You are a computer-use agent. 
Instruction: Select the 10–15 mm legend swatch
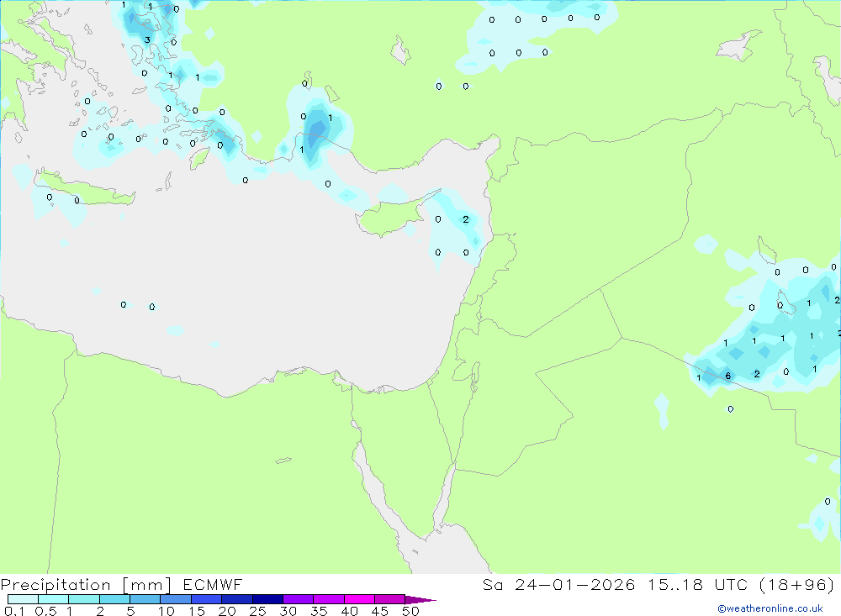pyautogui.click(x=176, y=599)
